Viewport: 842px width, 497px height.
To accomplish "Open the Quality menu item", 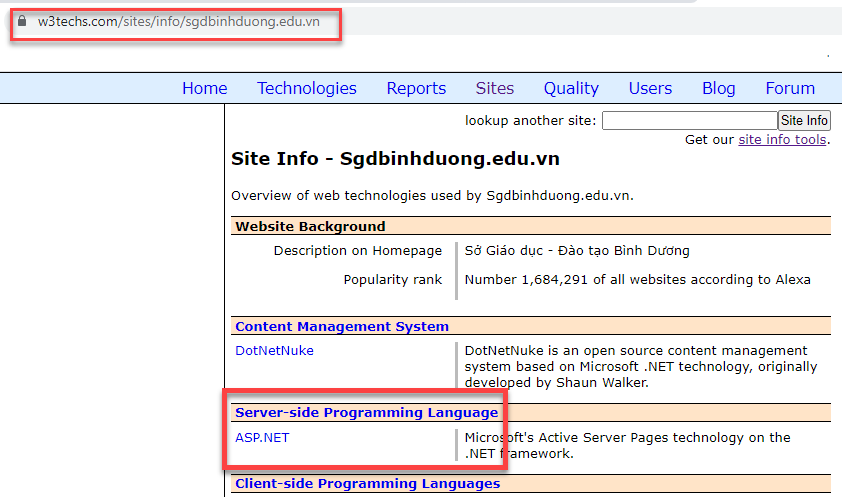I will 571,88.
